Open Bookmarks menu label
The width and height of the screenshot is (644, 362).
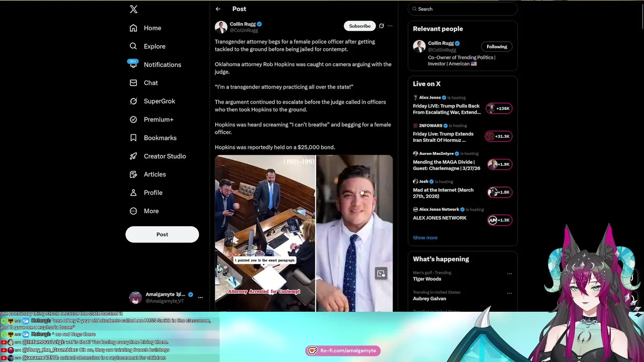point(160,138)
